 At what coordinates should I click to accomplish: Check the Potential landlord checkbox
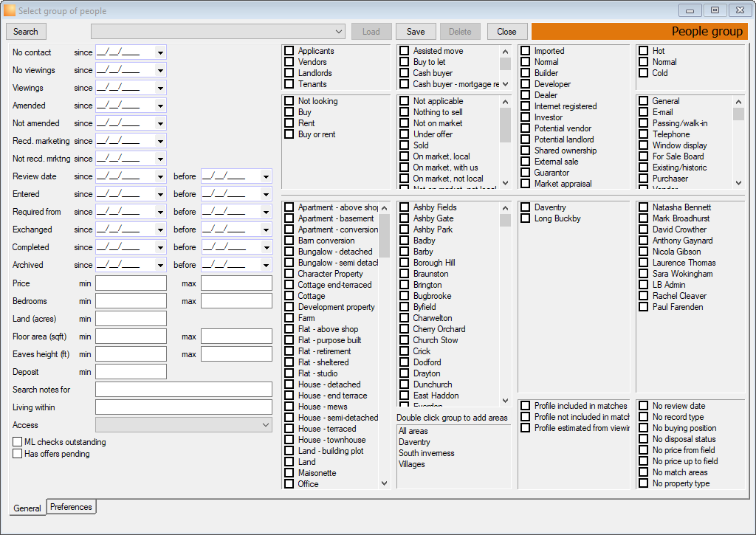(526, 139)
